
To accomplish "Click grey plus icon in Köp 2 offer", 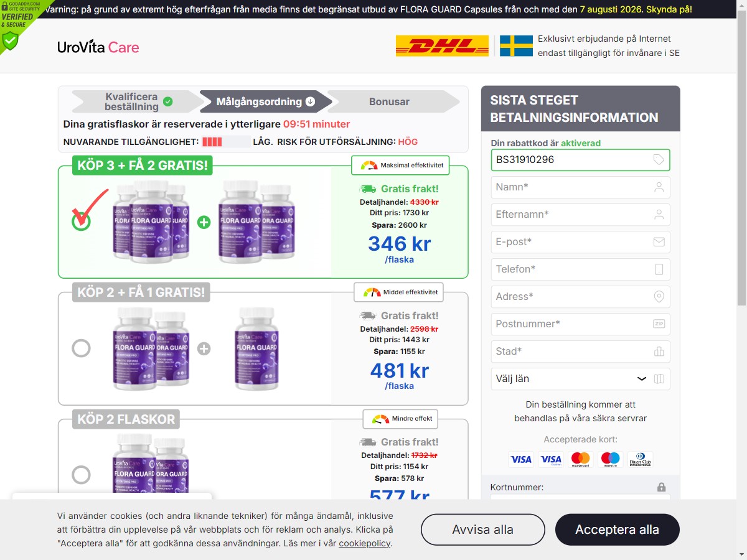I will tap(204, 348).
